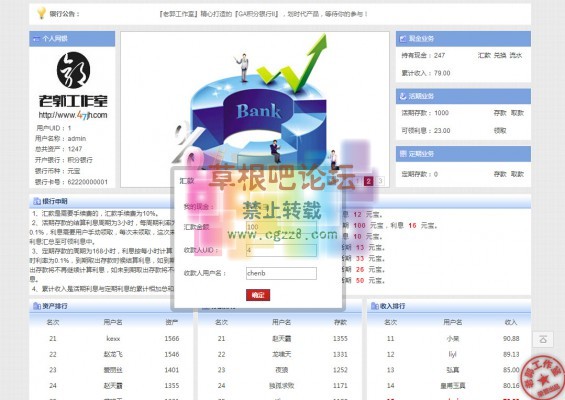Focus the 汇款金额 input field
Screen dimensions: 565x400
tap(281, 227)
